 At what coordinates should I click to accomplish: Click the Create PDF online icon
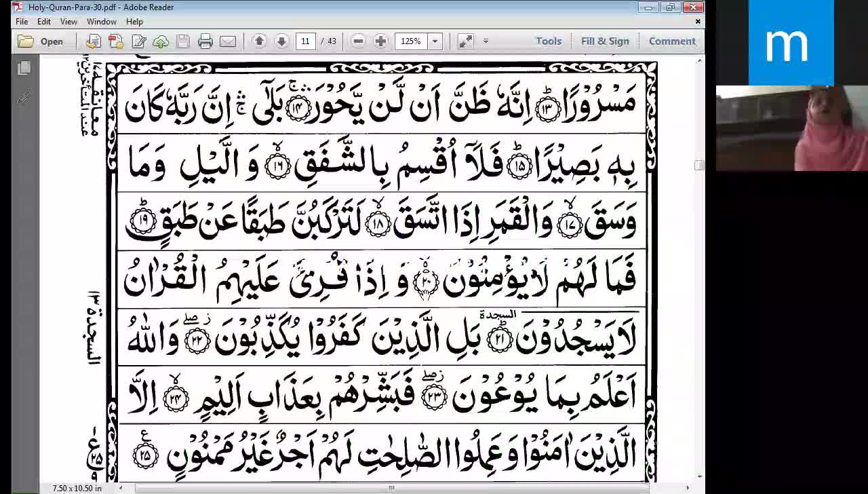click(x=116, y=41)
